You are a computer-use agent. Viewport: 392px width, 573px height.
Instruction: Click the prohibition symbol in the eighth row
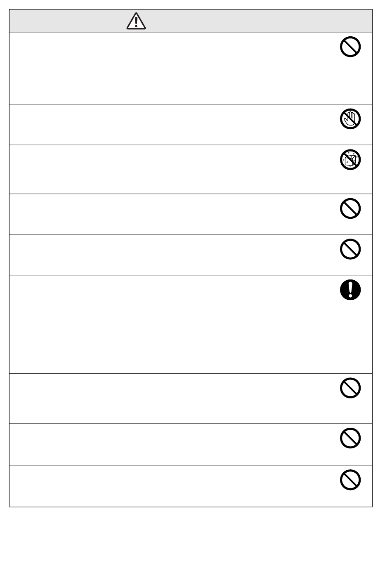coord(350,438)
